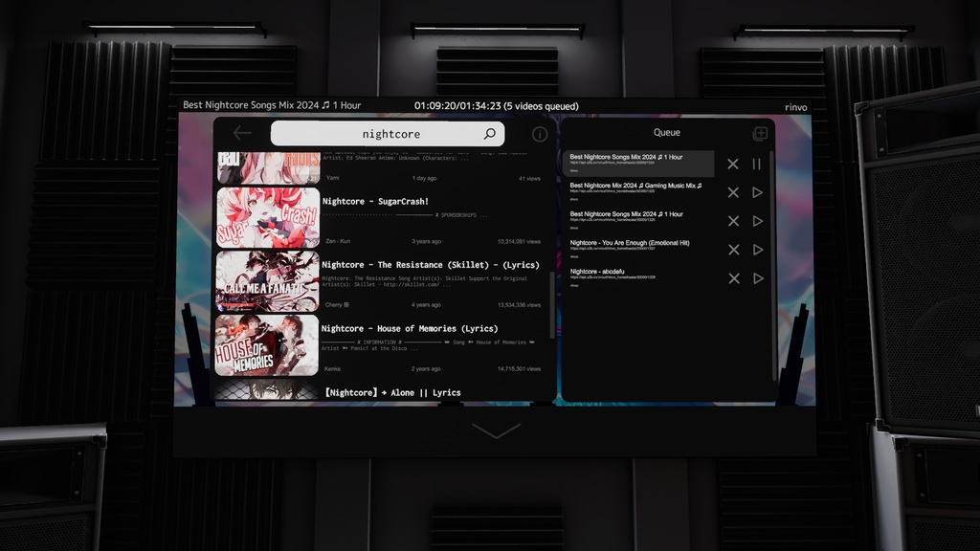
Task: Click the back arrow left of the search bar
Action: [241, 133]
